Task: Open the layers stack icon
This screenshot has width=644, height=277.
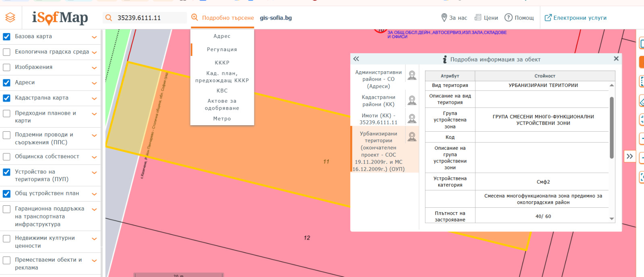Action: 10,18
